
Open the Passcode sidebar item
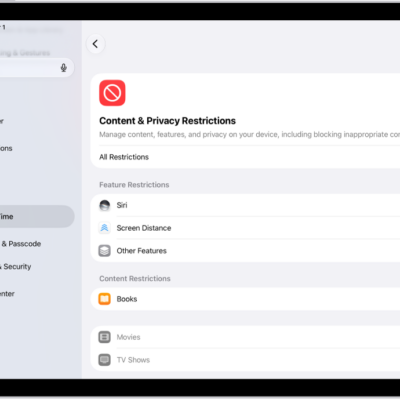click(21, 244)
